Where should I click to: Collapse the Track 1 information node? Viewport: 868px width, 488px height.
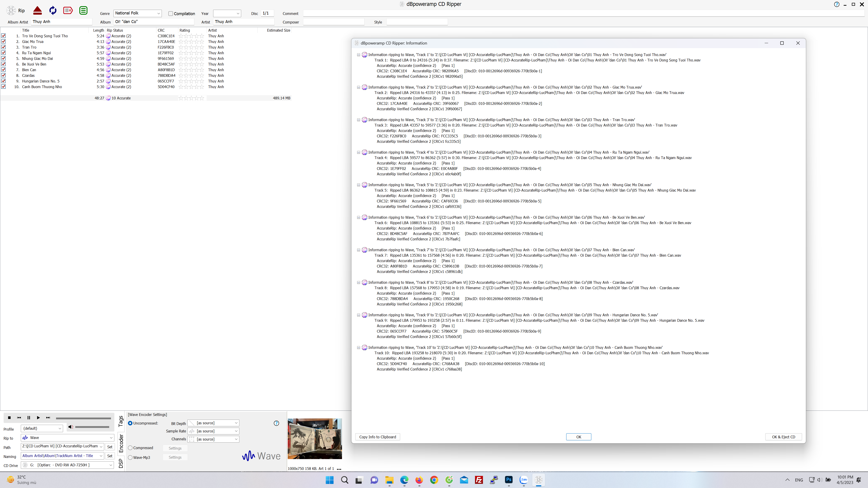[359, 54]
